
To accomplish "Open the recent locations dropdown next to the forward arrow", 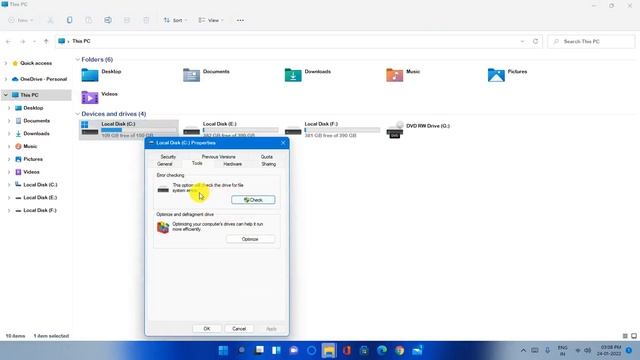I will (34, 41).
